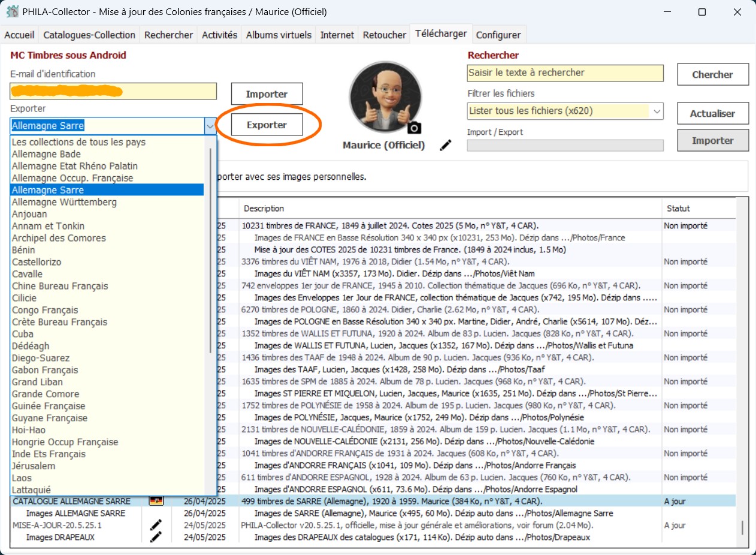Choose Chine Bureau Français option
The height and width of the screenshot is (555, 756).
point(108,286)
